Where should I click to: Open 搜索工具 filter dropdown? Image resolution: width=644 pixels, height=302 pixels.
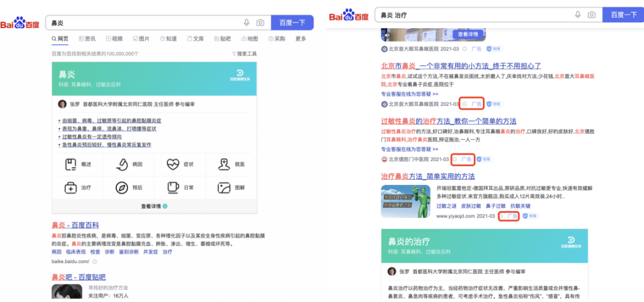244,54
